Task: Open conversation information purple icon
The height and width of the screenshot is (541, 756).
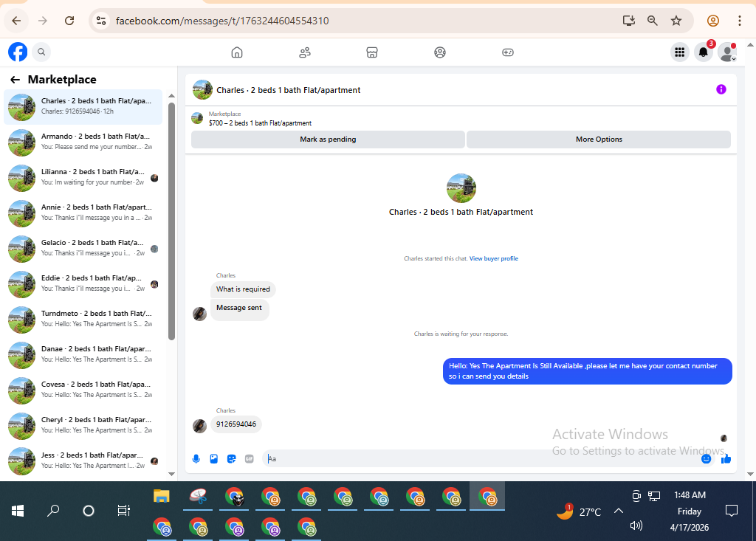Action: (721, 89)
